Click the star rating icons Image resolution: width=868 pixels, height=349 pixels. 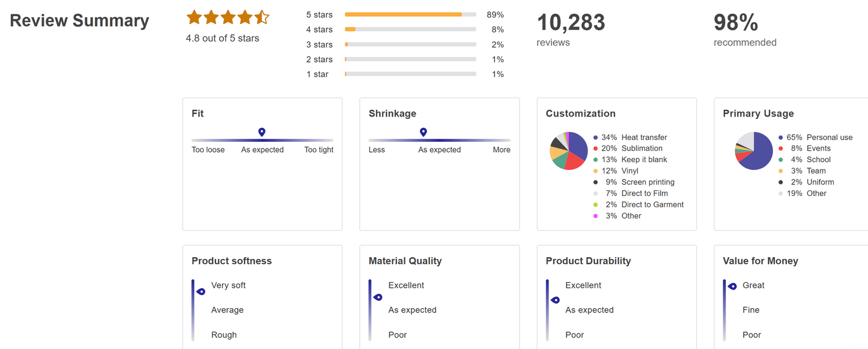click(228, 17)
